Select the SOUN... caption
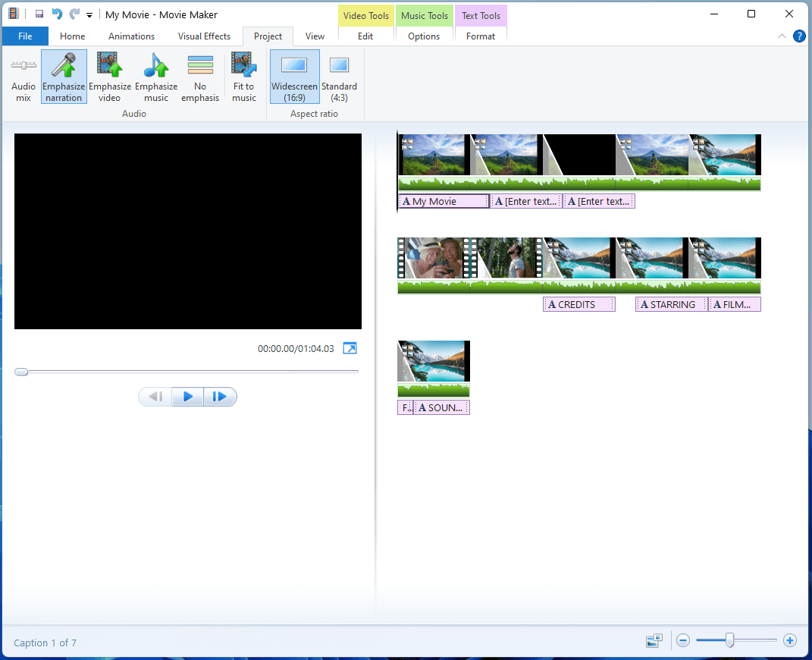The height and width of the screenshot is (660, 812). 442,407
